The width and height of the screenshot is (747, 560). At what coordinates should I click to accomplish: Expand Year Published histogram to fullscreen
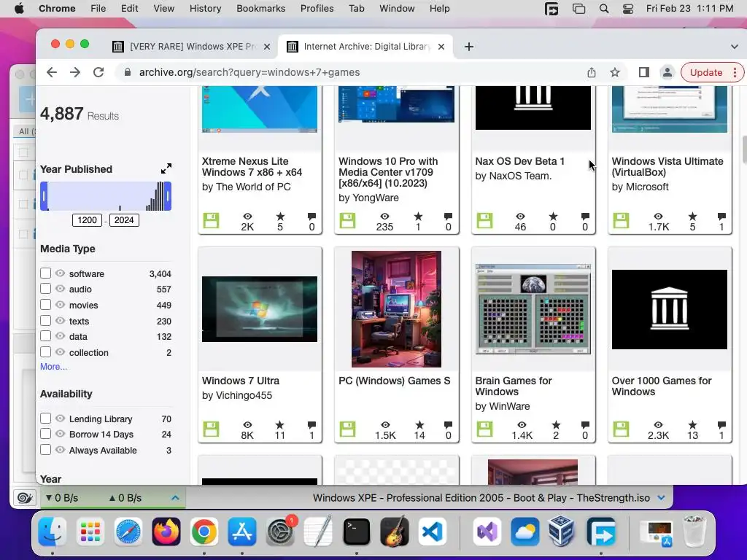[x=166, y=168]
